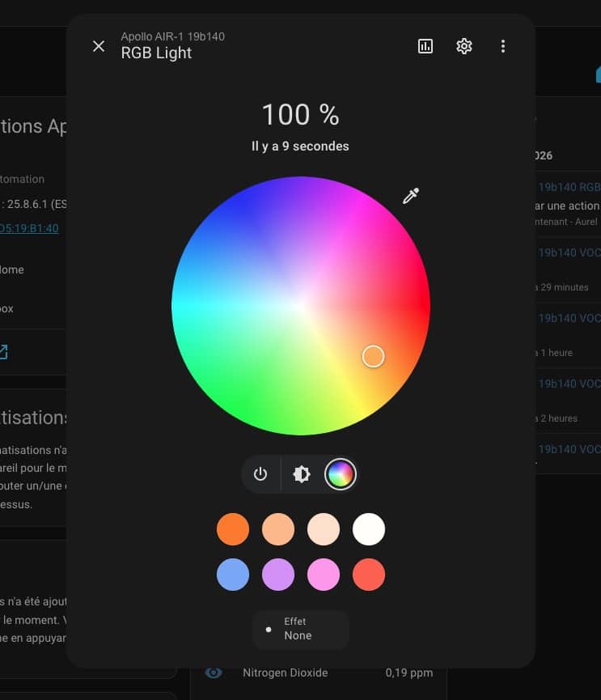Choose the white favorite color
Image resolution: width=601 pixels, height=700 pixels.
369,529
